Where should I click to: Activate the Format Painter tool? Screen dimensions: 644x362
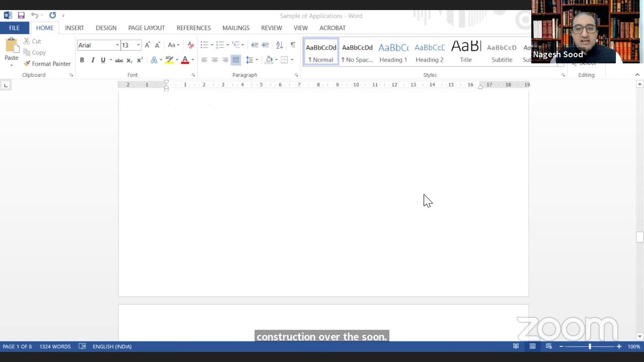pyautogui.click(x=47, y=64)
